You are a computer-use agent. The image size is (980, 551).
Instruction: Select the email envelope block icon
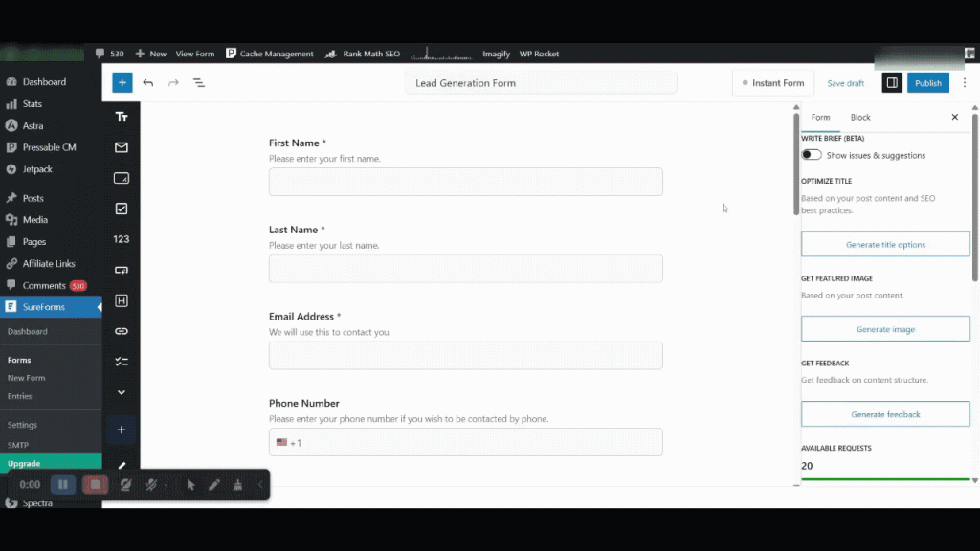point(122,147)
